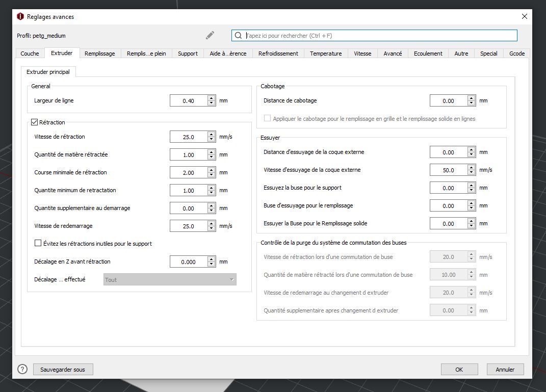Toggle cabotage for grid infill checkbox

267,118
